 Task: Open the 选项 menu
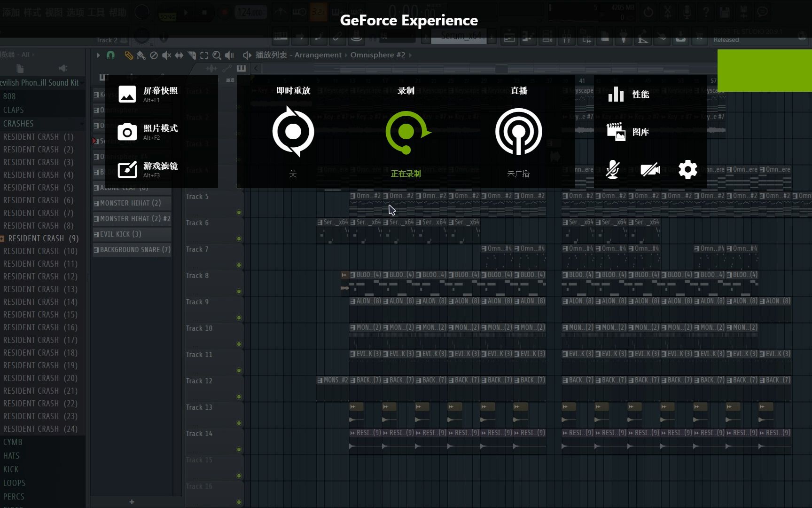[x=75, y=12]
